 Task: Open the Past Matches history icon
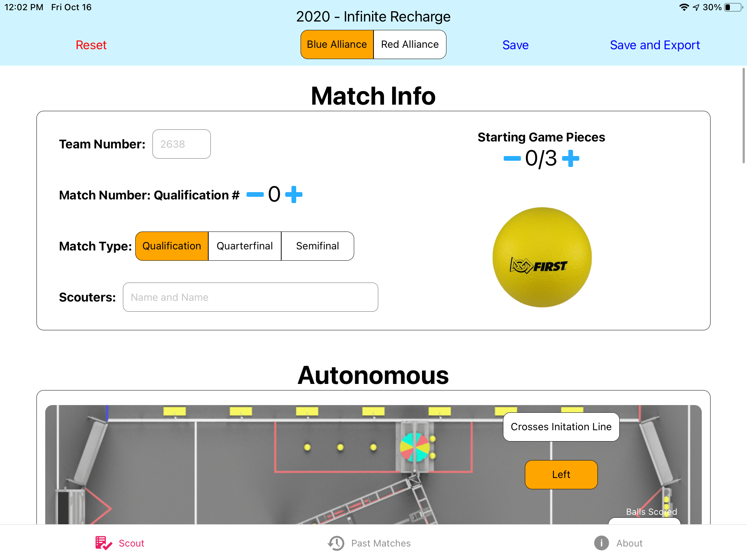coord(336,543)
